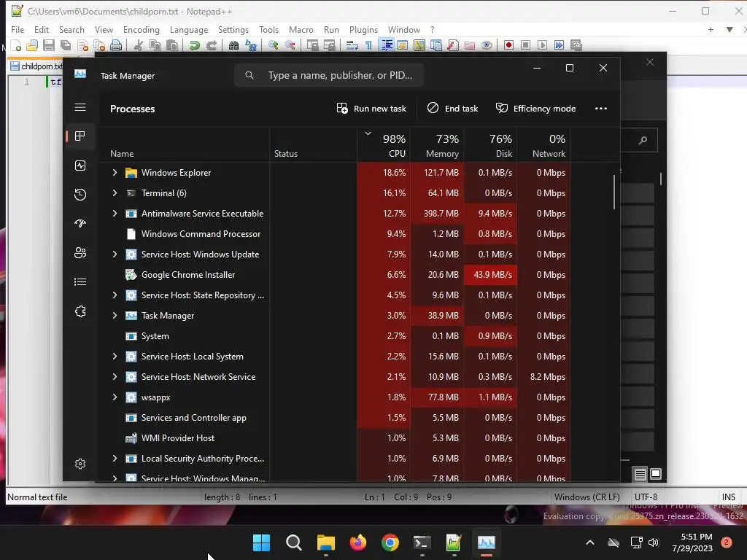This screenshot has height=560, width=747.
Task: Sort processes by the Memory column header
Action: click(x=438, y=145)
